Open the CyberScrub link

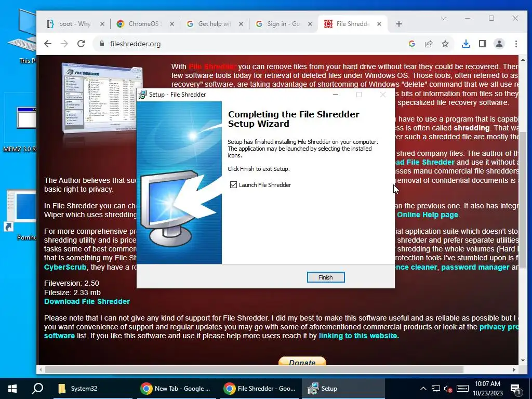[65, 267]
